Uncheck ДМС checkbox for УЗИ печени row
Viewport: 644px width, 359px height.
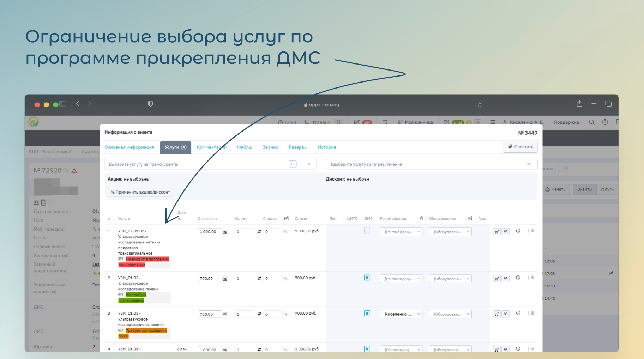[x=367, y=278]
